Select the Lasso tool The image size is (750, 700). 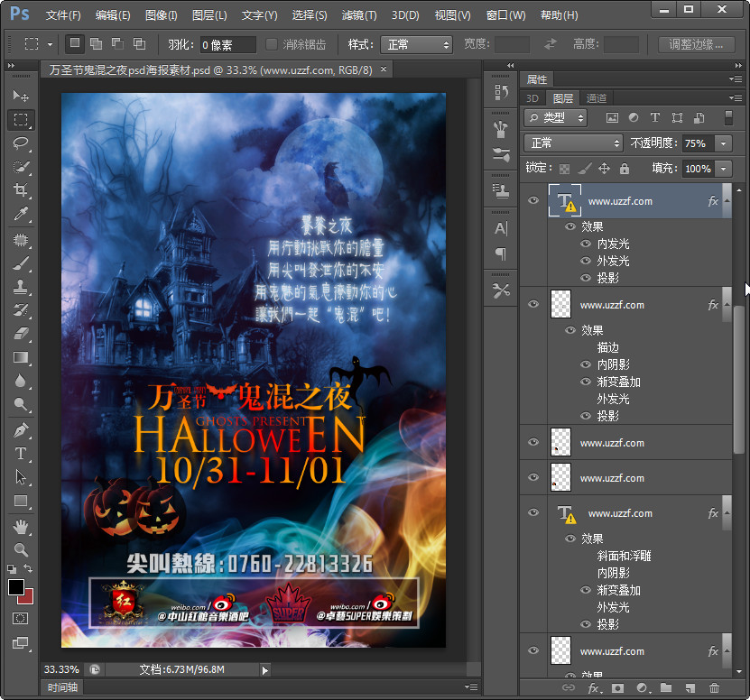coord(20,143)
